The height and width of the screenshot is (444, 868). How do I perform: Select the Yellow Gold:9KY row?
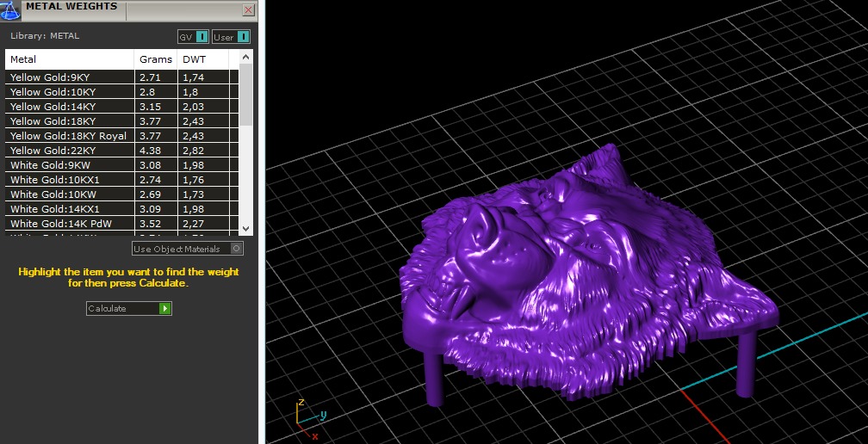tap(121, 77)
